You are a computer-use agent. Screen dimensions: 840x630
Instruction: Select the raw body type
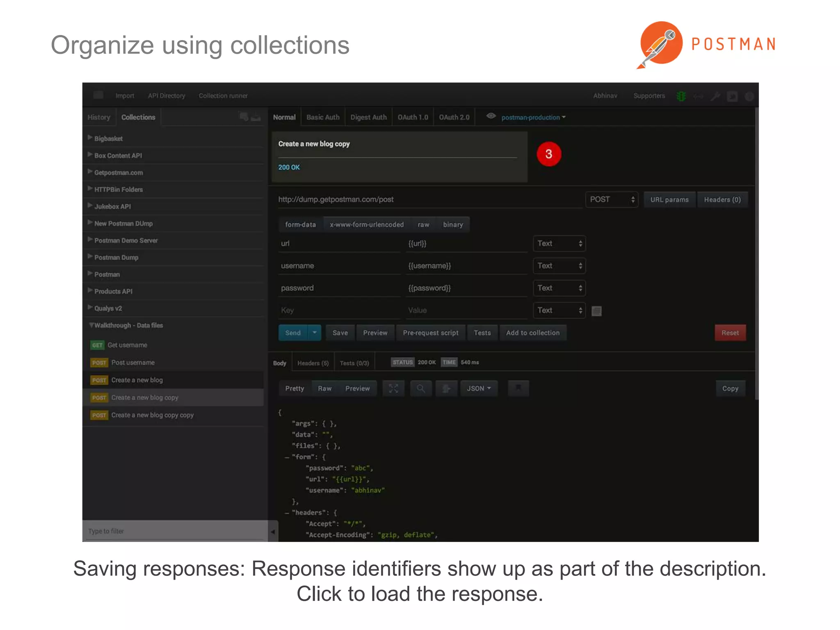click(x=423, y=225)
